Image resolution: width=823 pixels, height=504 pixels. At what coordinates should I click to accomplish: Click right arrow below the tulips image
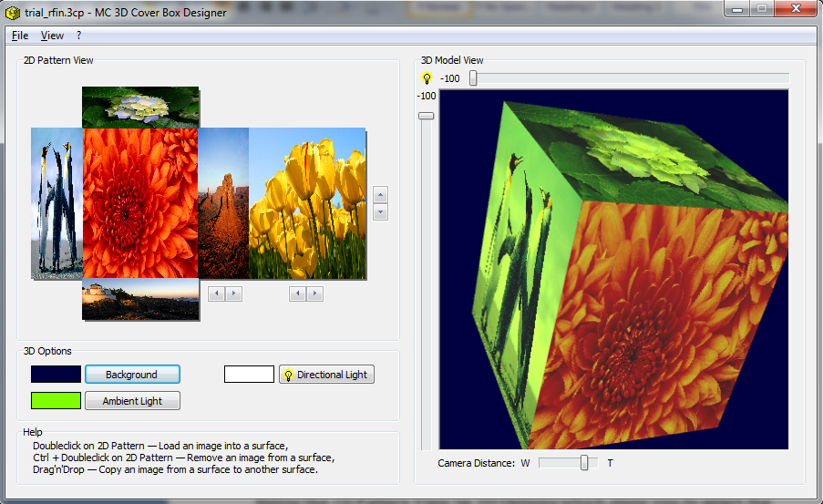click(x=314, y=293)
